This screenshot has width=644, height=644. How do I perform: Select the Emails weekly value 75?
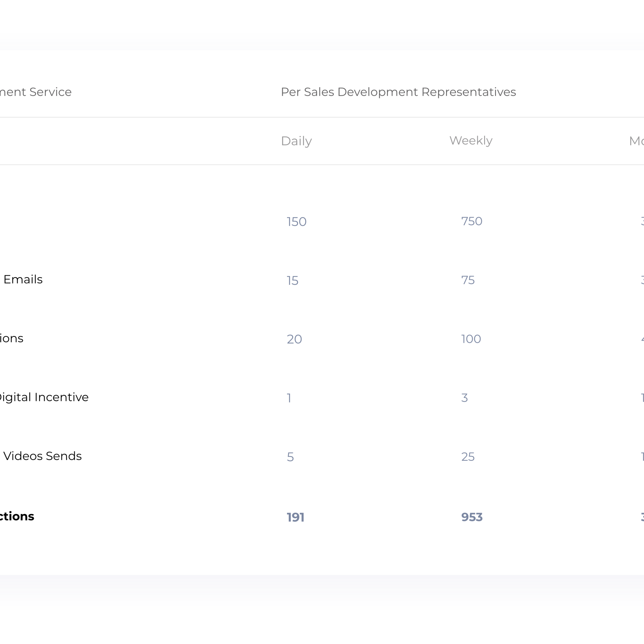click(468, 280)
